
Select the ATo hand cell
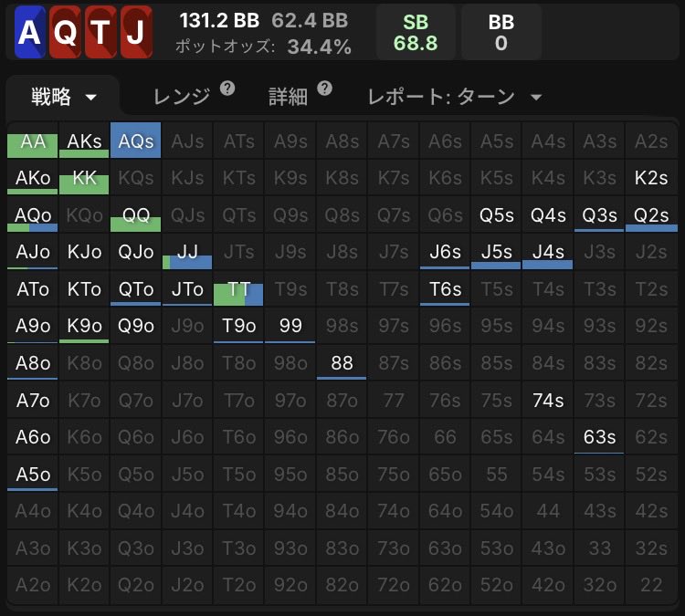(x=32, y=288)
